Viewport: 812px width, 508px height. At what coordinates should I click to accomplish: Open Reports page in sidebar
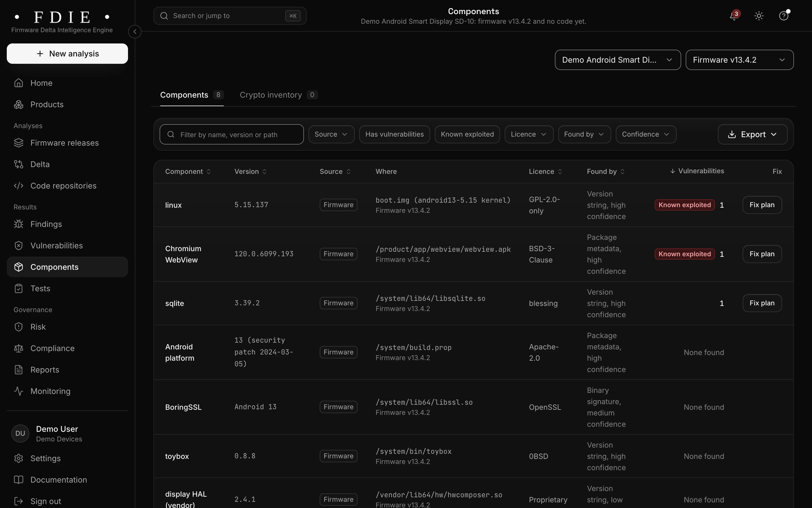pyautogui.click(x=67, y=370)
